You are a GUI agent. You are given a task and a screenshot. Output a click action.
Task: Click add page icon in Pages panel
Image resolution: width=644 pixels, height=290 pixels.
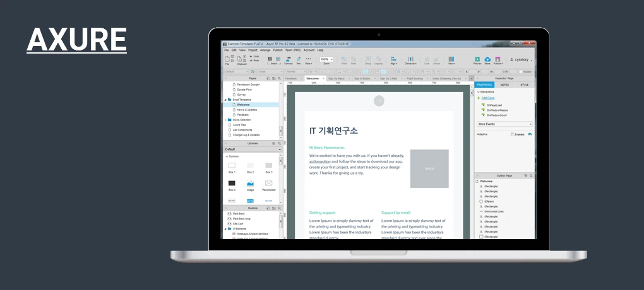click(268, 78)
